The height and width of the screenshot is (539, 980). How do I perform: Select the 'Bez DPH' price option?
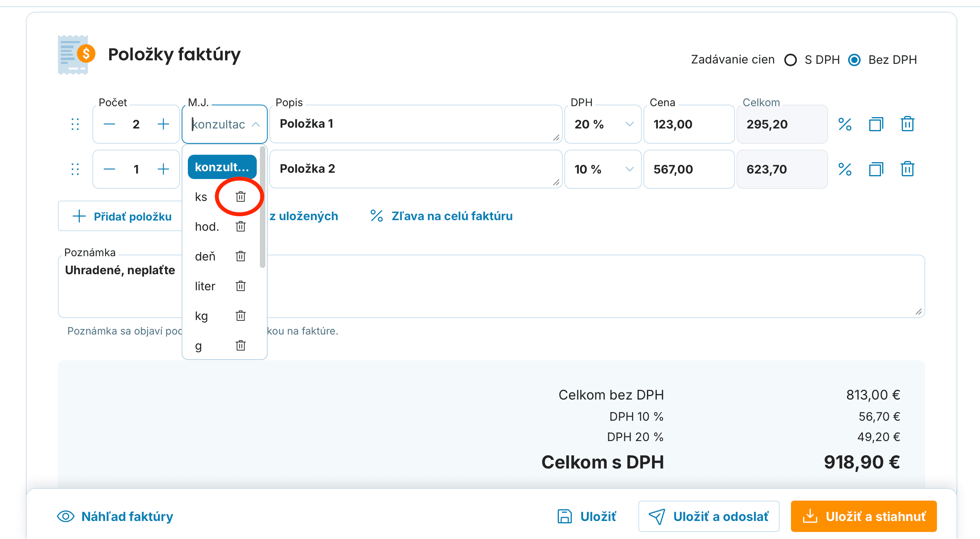[854, 60]
